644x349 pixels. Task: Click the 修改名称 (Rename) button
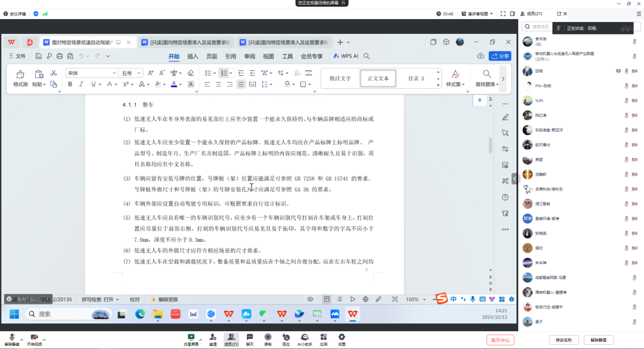pyautogui.click(x=563, y=339)
